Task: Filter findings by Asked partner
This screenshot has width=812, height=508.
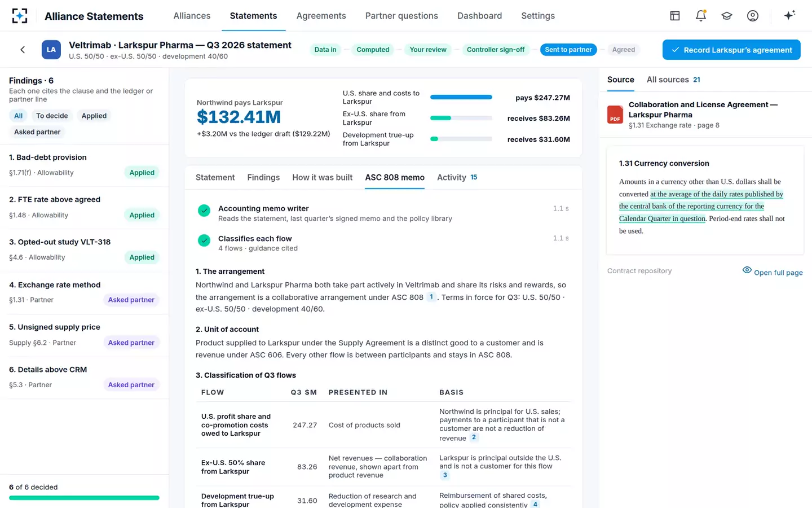Action: tap(37, 132)
